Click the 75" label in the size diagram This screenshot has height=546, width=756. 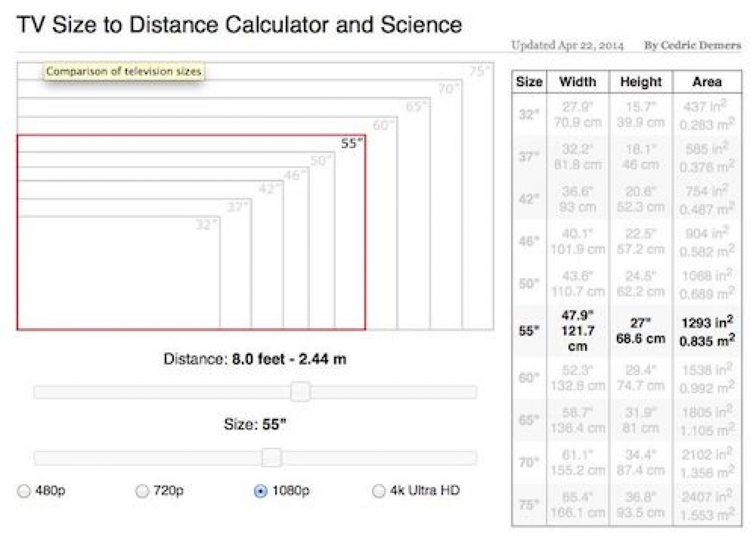coord(479,71)
